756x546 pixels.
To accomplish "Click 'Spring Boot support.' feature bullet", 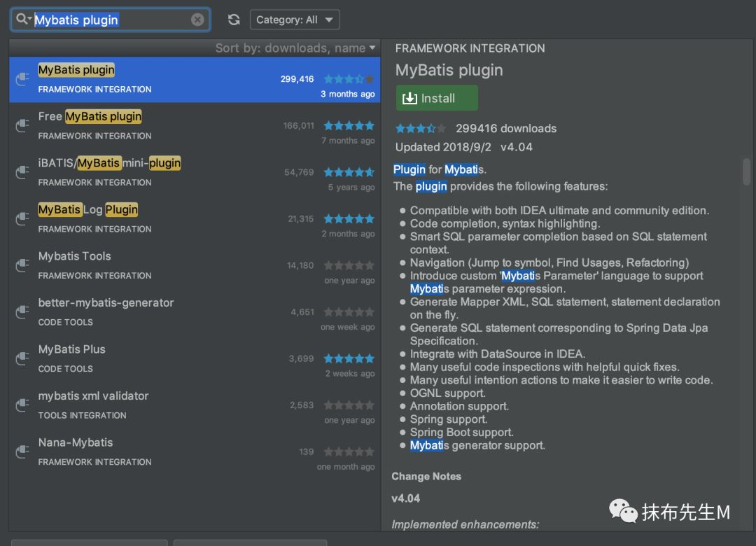I will click(x=461, y=432).
